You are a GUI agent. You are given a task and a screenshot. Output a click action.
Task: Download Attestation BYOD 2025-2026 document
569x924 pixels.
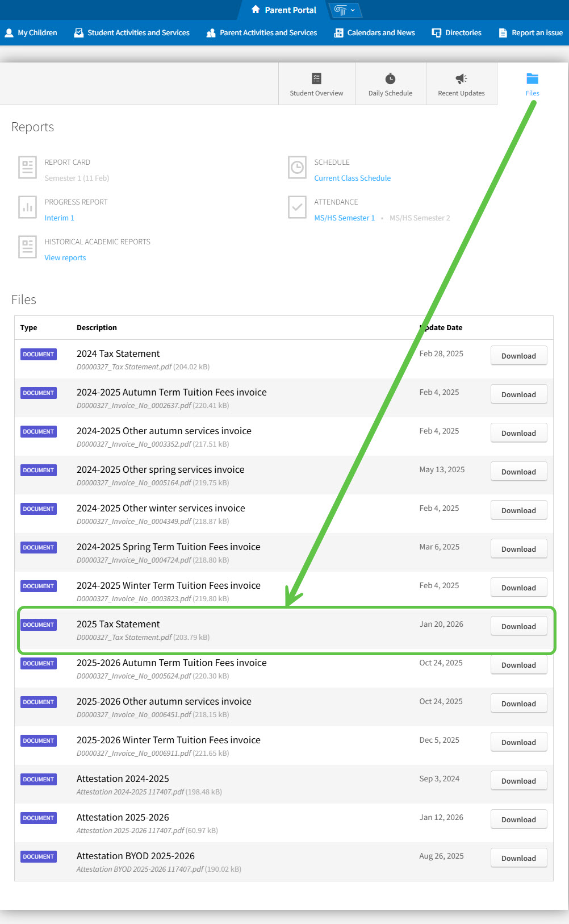(x=518, y=858)
